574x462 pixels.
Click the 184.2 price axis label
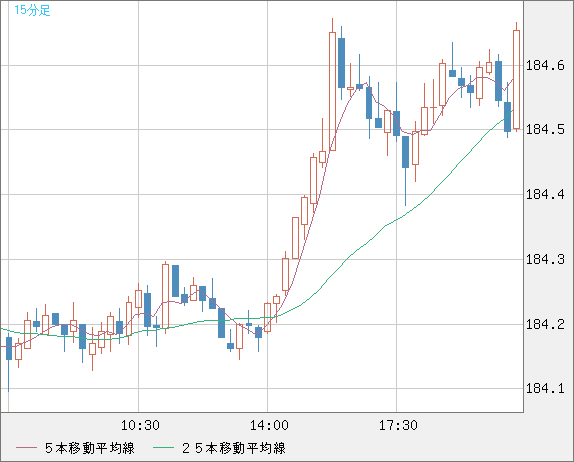[545, 324]
